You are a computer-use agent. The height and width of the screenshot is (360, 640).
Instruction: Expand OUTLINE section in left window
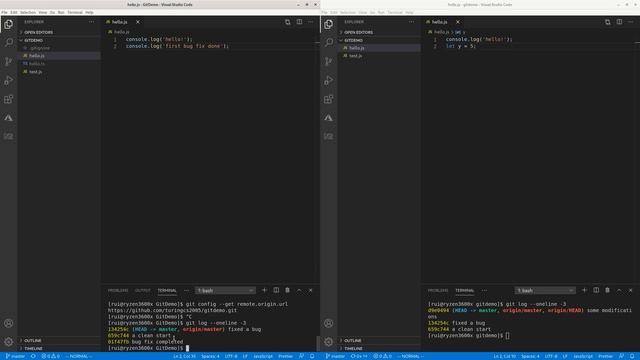pos(59,340)
